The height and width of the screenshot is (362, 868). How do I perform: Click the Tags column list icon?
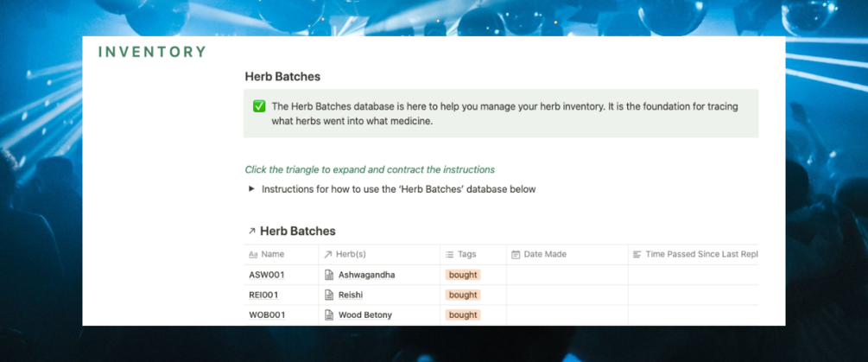[x=449, y=255]
